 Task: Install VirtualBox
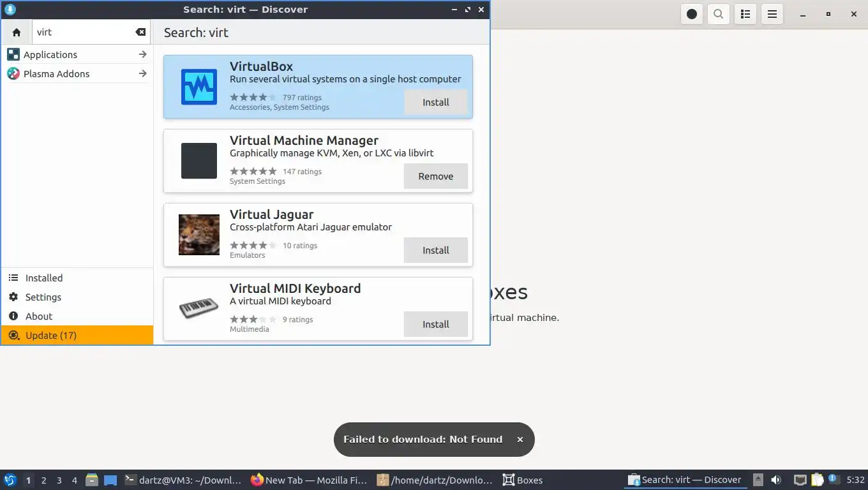436,102
